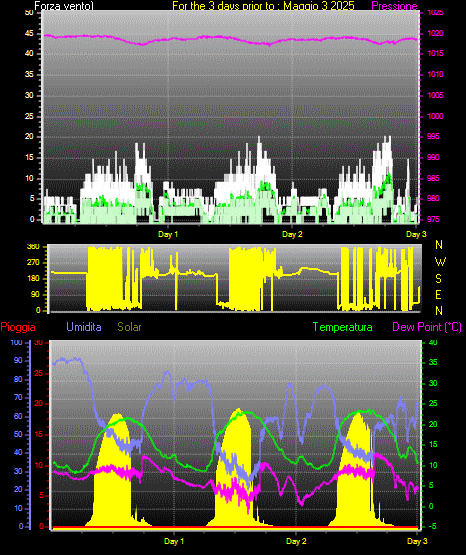This screenshot has width=466, height=555.
Task: Click the 1020 pressure axis value
Action: click(435, 33)
